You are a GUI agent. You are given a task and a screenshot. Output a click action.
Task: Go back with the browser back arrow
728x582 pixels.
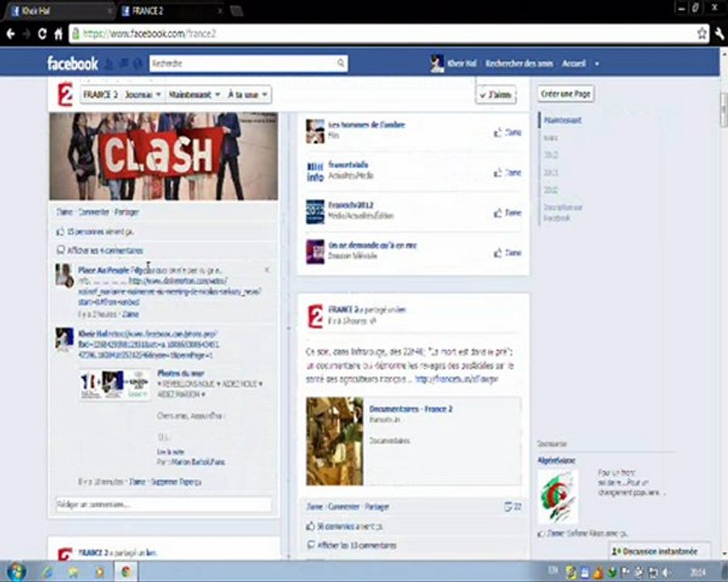(x=11, y=34)
